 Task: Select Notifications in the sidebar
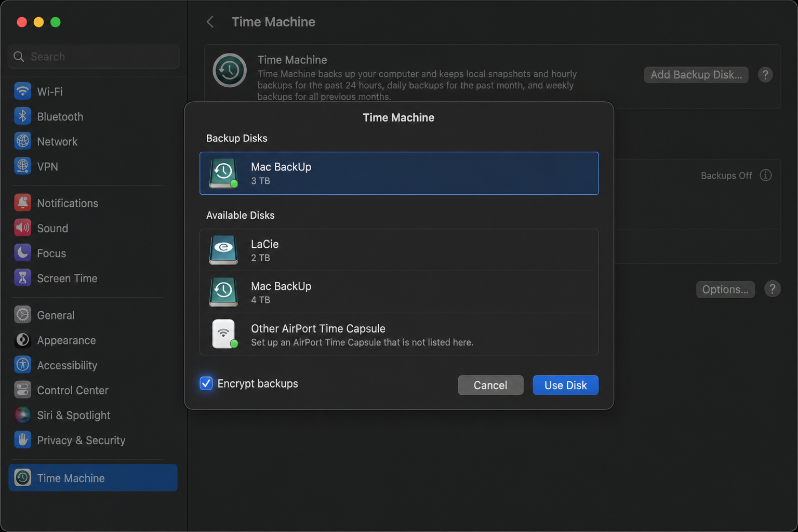93,203
